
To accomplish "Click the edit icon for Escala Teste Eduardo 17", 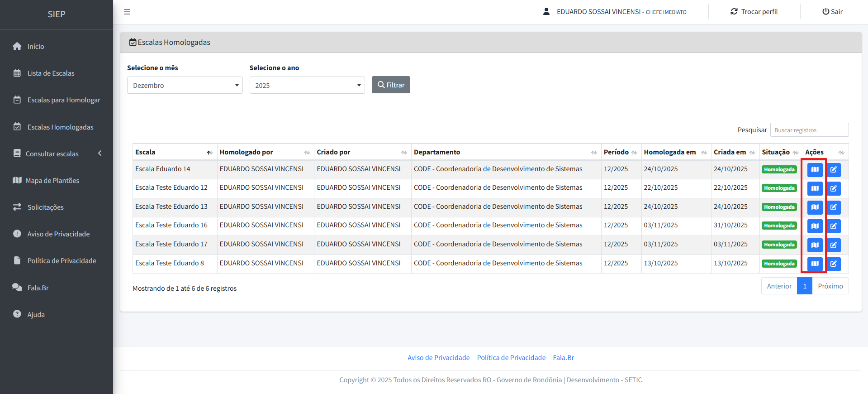I will [x=833, y=245].
